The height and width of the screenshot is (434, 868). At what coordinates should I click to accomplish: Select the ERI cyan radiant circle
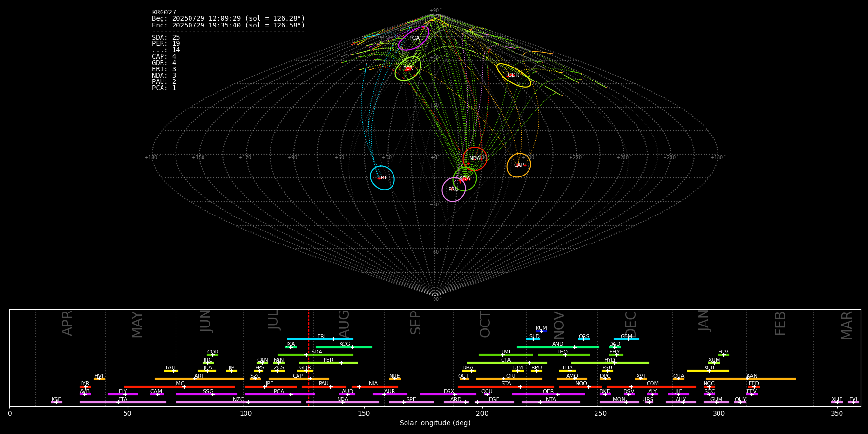382,178
